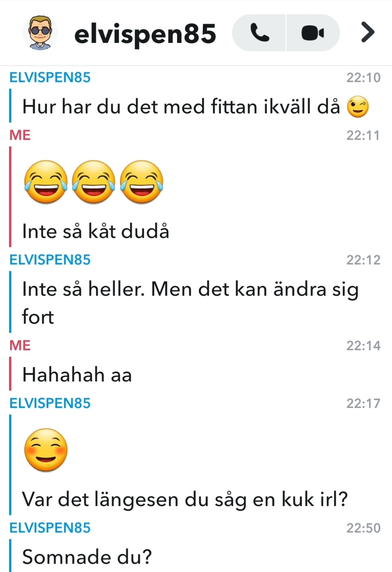Tap the Bitmoji avatar with sunglasses
Image resolution: width=392 pixels, height=572 pixels.
40,33
